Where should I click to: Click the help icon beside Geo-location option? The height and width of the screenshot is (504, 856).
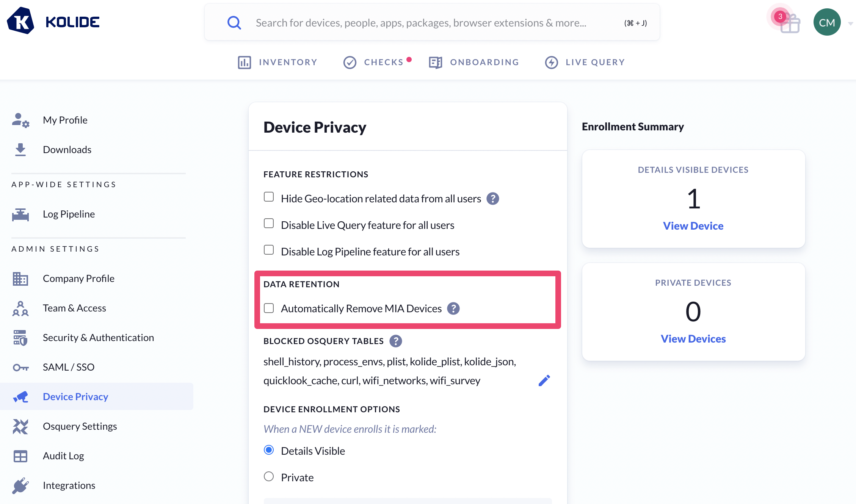[492, 199]
